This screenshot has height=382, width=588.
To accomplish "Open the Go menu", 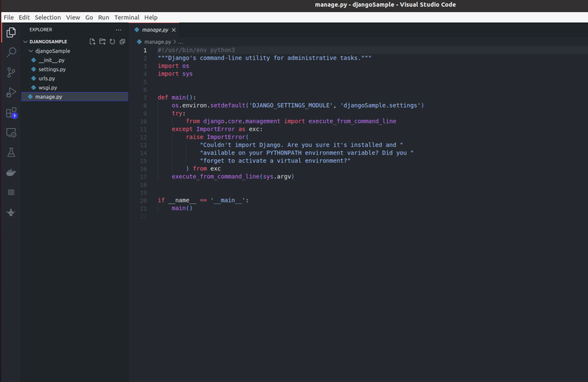I will click(89, 17).
